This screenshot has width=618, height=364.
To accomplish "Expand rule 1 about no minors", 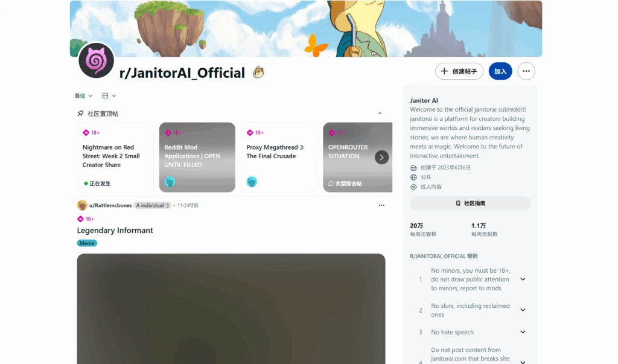I will click(523, 279).
